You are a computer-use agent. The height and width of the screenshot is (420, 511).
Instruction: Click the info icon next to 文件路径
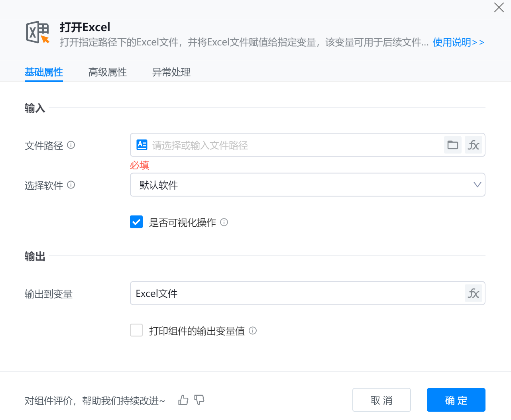point(71,145)
